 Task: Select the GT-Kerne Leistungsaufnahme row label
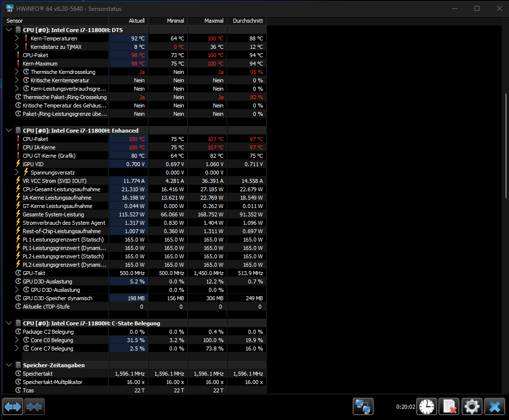58,206
